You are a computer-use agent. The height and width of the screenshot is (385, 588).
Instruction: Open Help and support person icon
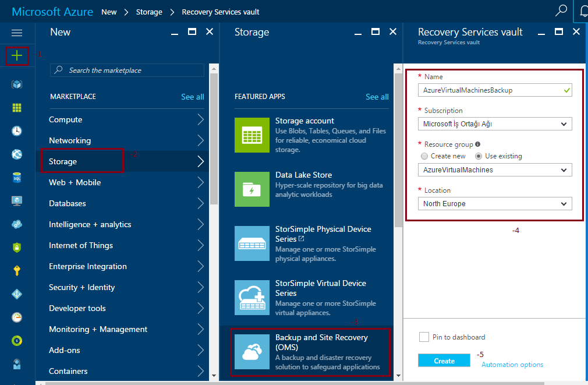(x=17, y=364)
